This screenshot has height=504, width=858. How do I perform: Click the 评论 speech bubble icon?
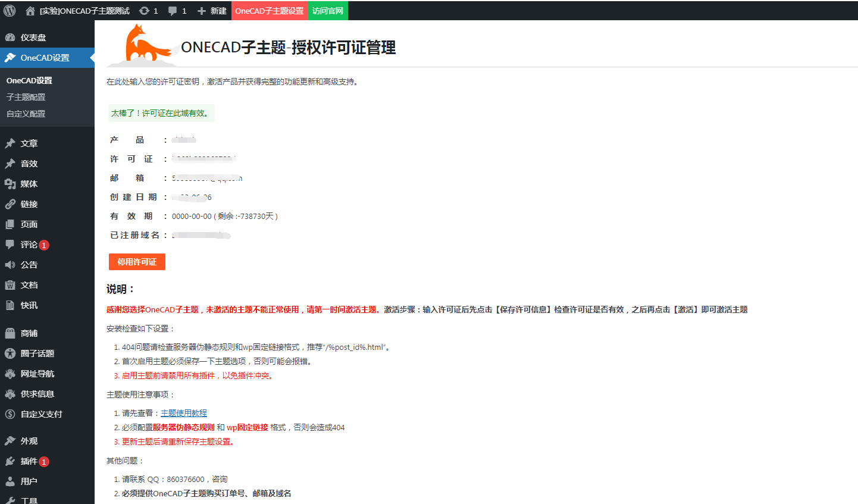click(10, 245)
